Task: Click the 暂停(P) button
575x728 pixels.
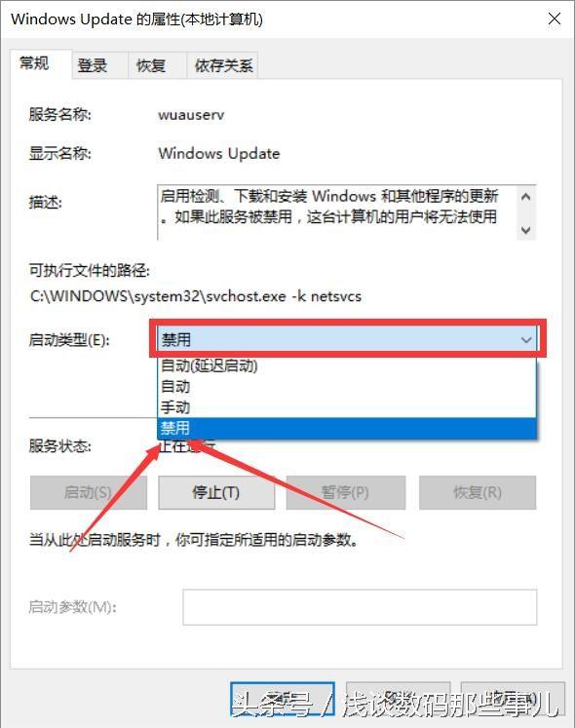Action: pos(346,492)
